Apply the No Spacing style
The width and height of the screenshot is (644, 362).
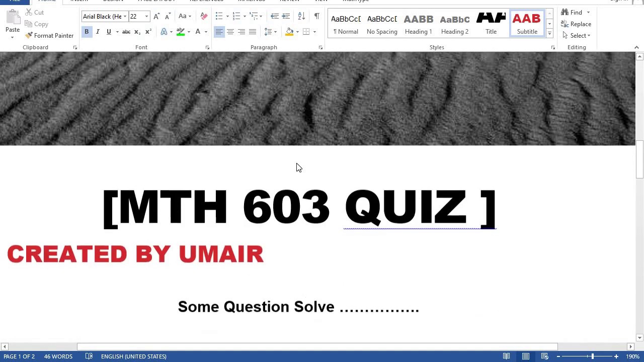pos(382,24)
